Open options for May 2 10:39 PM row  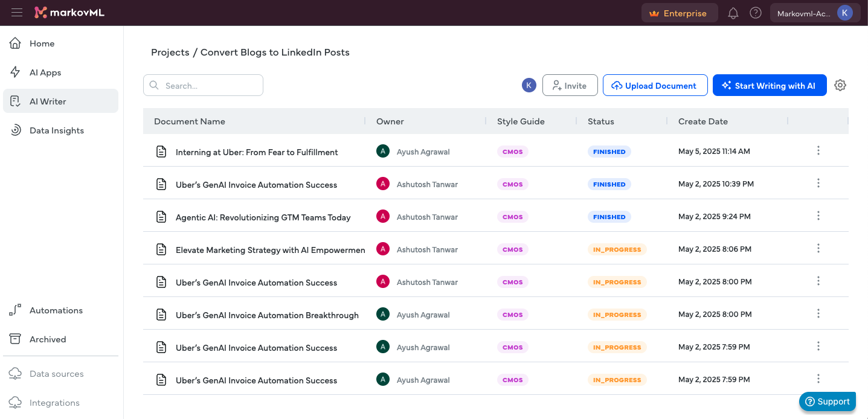(818, 183)
